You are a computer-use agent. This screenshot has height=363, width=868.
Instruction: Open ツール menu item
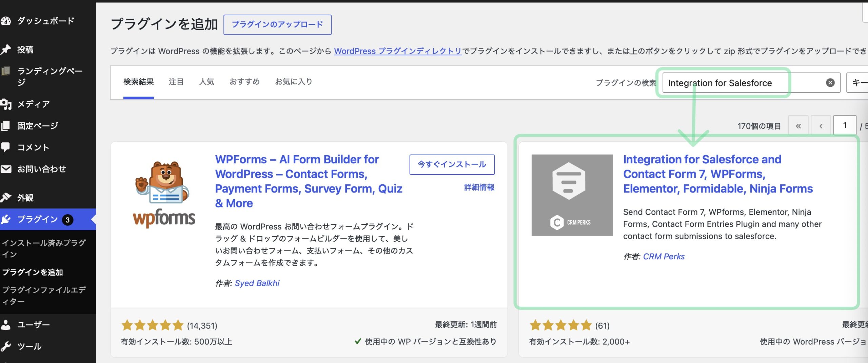coord(29,346)
